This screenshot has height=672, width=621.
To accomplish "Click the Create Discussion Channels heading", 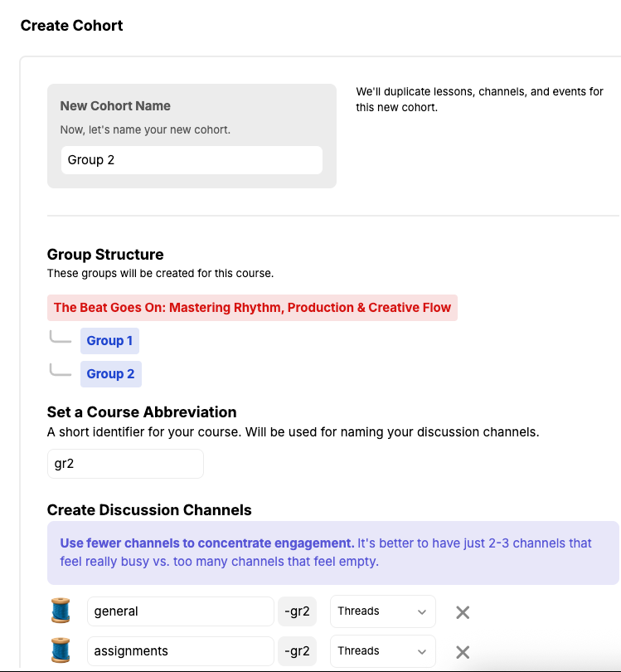I will tap(149, 510).
